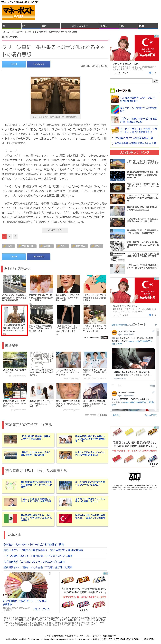Click the ABJ mark logo
Image resolution: width=161 pixels, height=644 pixels.
click(x=134, y=477)
